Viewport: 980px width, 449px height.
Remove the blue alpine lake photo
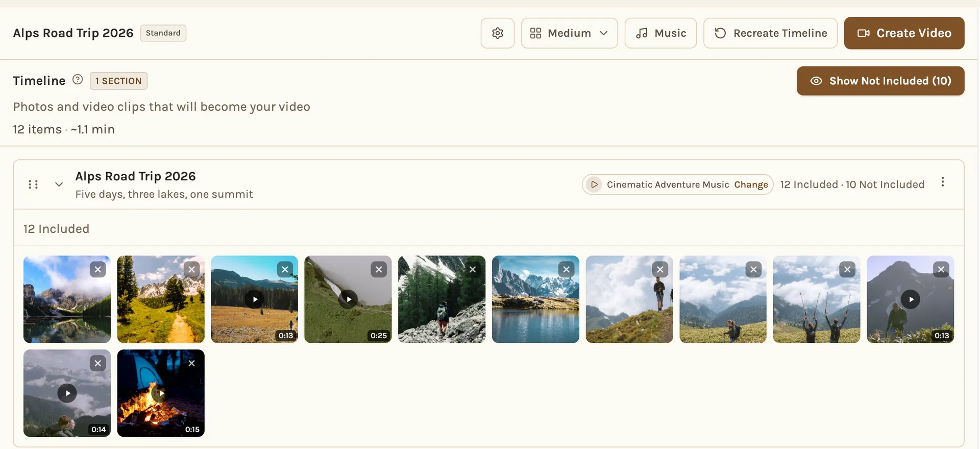pos(567,269)
